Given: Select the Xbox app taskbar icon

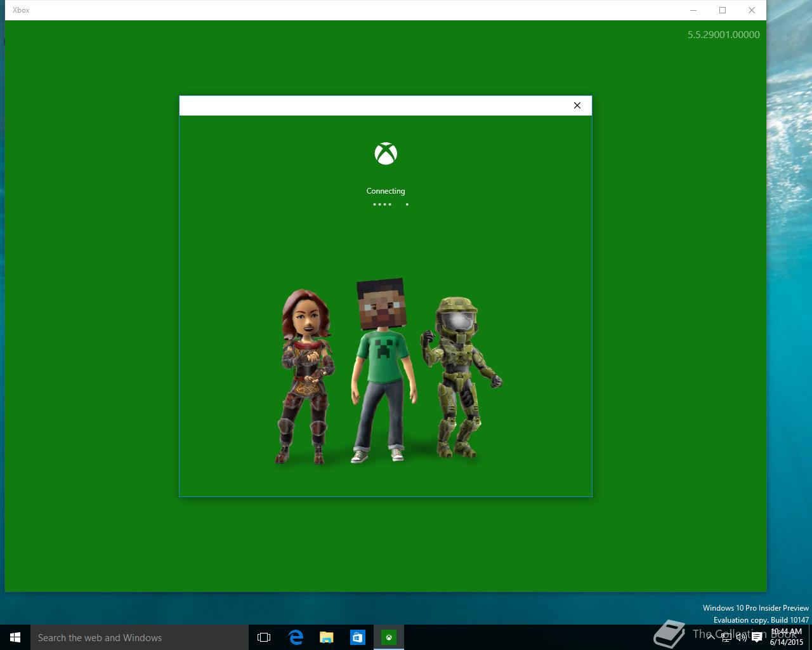Looking at the screenshot, I should pyautogui.click(x=389, y=637).
